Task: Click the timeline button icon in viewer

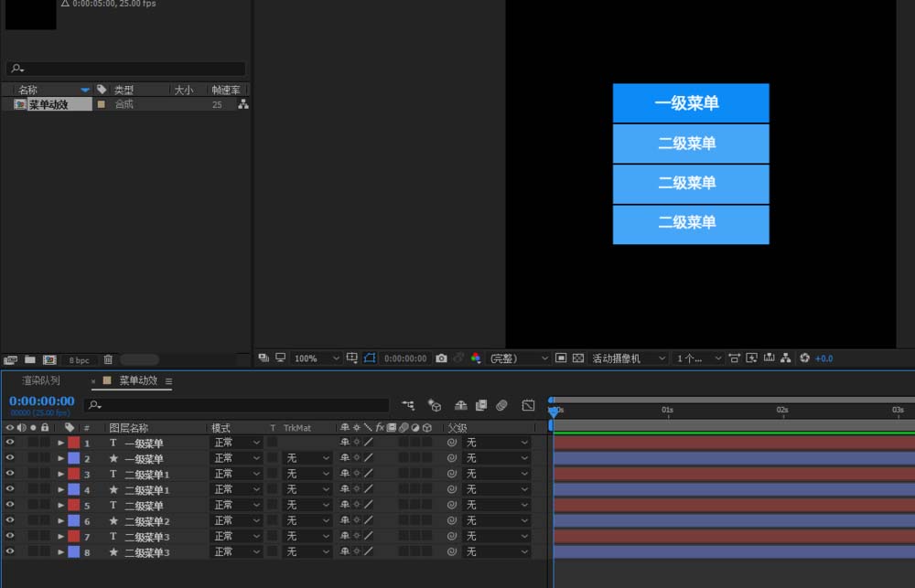Action: pyautogui.click(x=770, y=358)
